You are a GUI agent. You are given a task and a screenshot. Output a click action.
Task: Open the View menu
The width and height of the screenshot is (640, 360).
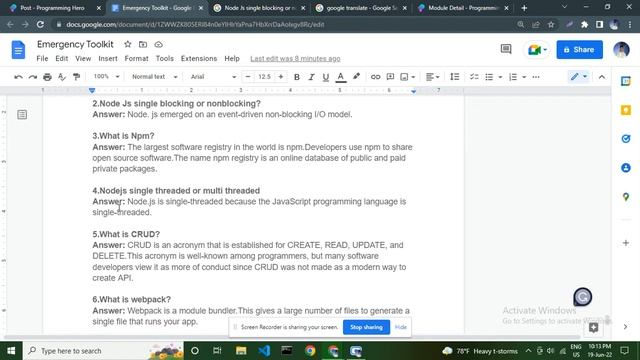(x=83, y=58)
